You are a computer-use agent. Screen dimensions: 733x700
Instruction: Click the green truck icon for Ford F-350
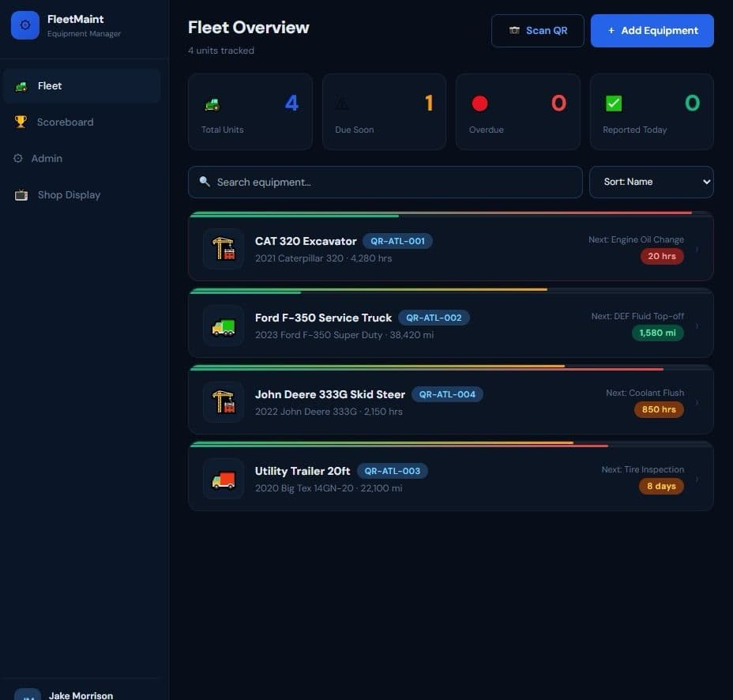point(223,325)
